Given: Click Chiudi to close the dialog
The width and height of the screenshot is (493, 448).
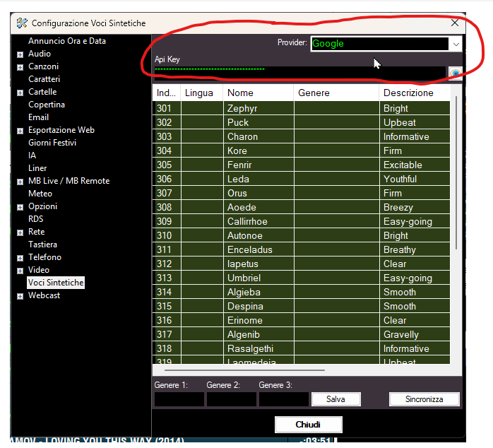Looking at the screenshot, I should click(308, 425).
